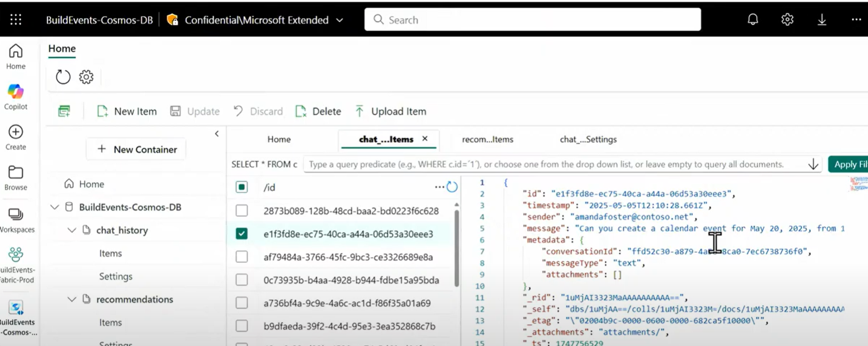Open Workspaces in the left rail
The height and width of the screenshot is (346, 868).
[16, 220]
